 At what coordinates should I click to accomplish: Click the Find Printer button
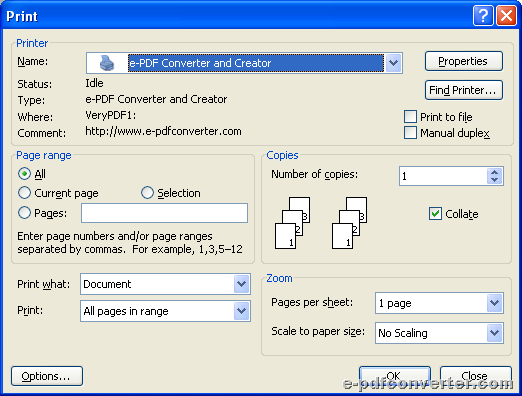tap(464, 90)
